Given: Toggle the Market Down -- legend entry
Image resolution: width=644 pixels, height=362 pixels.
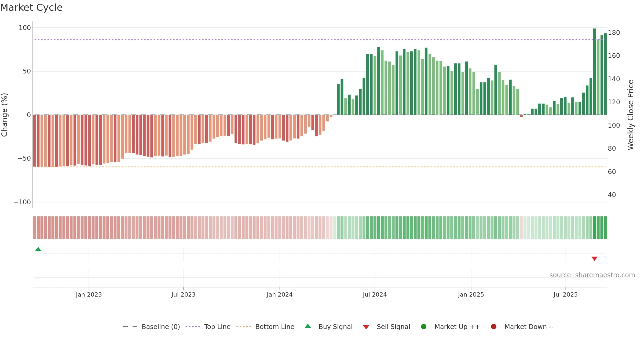Looking at the screenshot, I should pyautogui.click(x=522, y=327).
